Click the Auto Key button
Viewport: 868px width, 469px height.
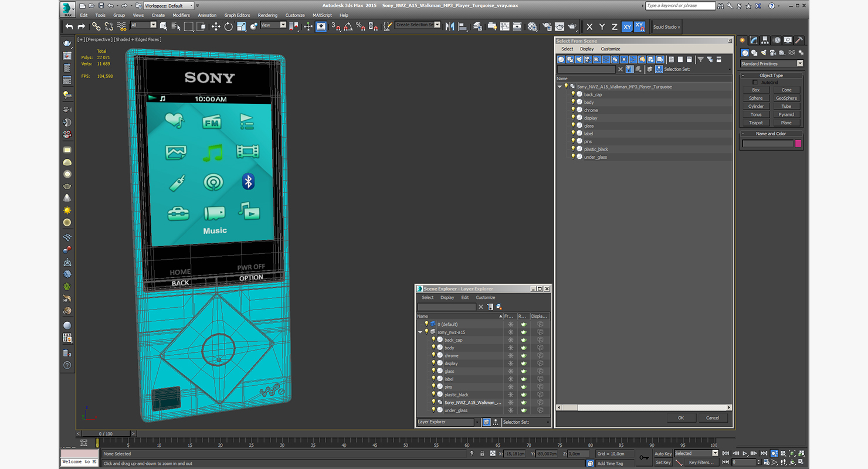point(663,454)
